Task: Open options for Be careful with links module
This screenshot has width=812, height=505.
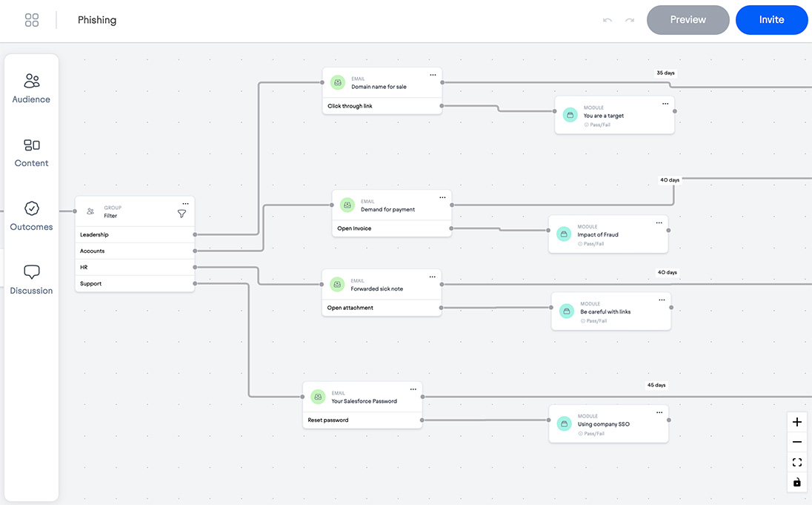Action: [662, 300]
